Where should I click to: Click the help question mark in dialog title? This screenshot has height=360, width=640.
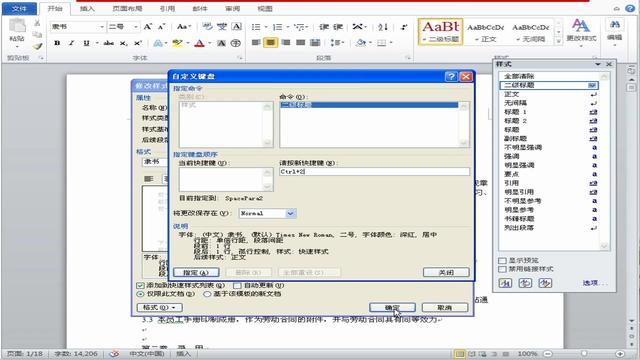[451, 77]
